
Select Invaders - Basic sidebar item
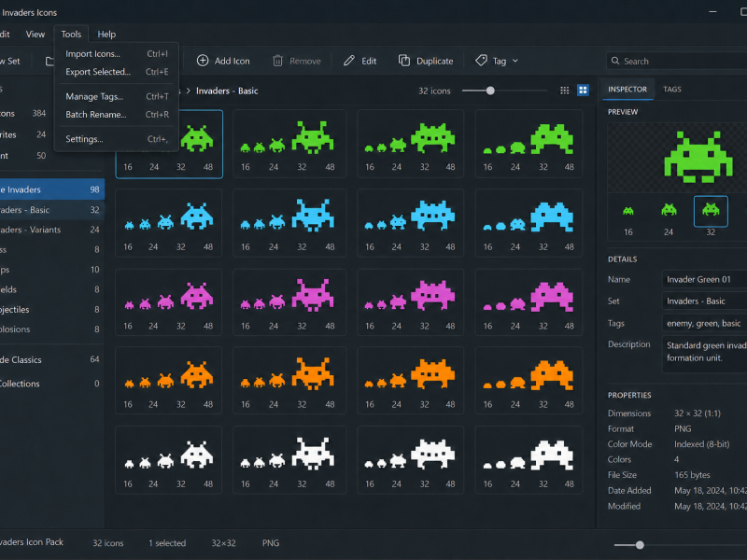(52, 210)
